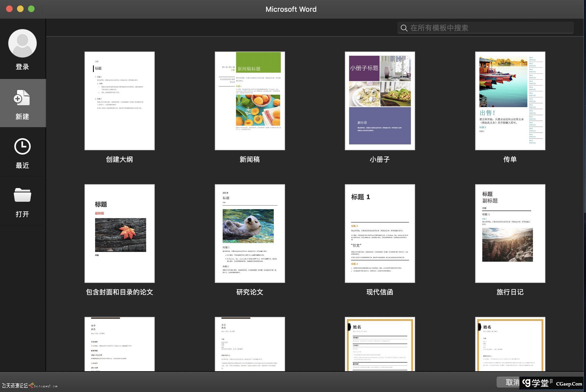Click the Open folder icon
The width and height of the screenshot is (586, 392).
click(22, 195)
